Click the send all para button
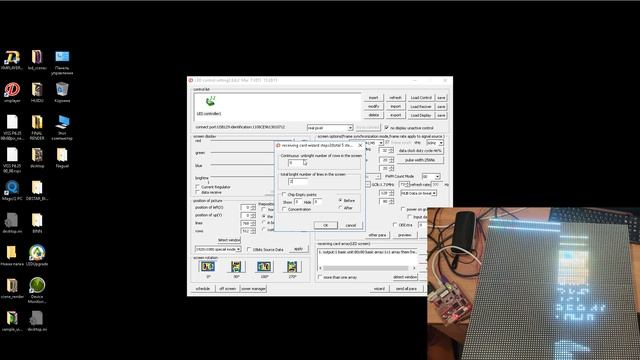 407,289
